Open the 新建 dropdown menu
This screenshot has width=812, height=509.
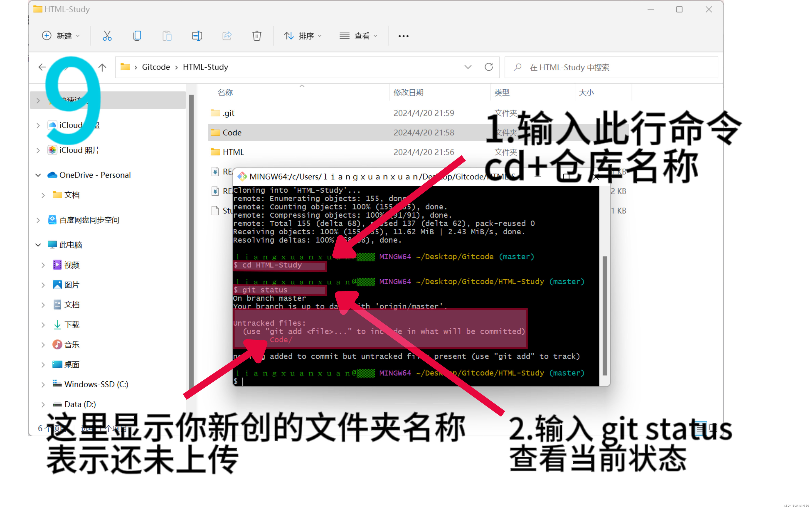click(61, 36)
